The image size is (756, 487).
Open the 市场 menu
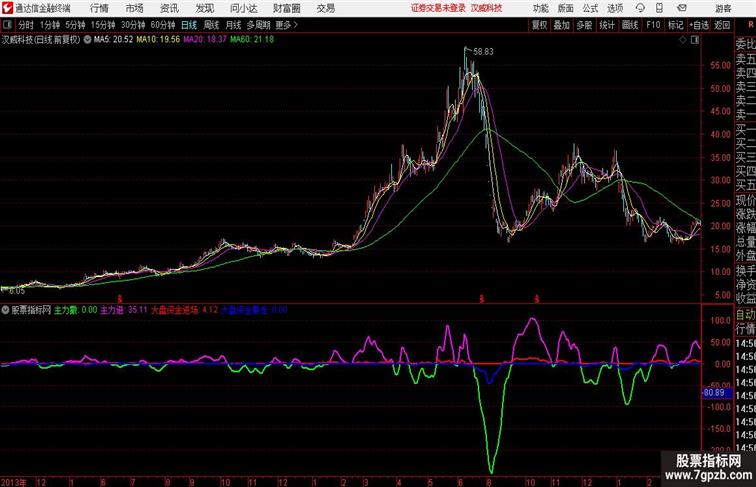[135, 8]
